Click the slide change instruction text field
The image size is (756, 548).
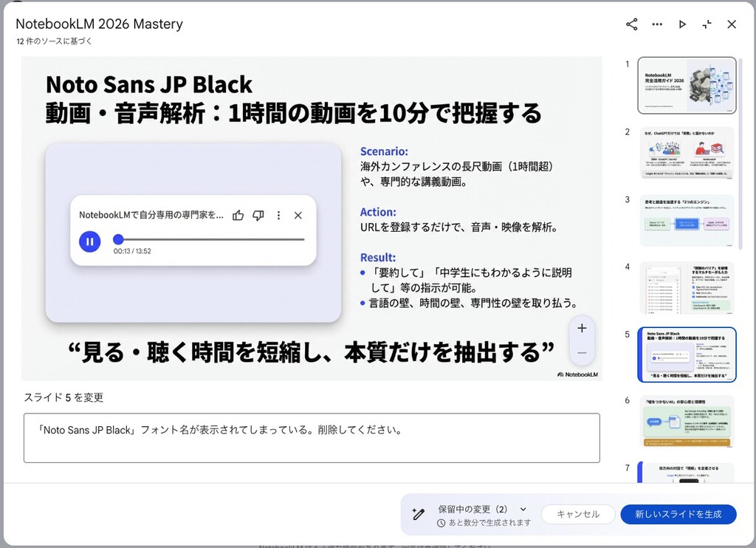(x=312, y=438)
